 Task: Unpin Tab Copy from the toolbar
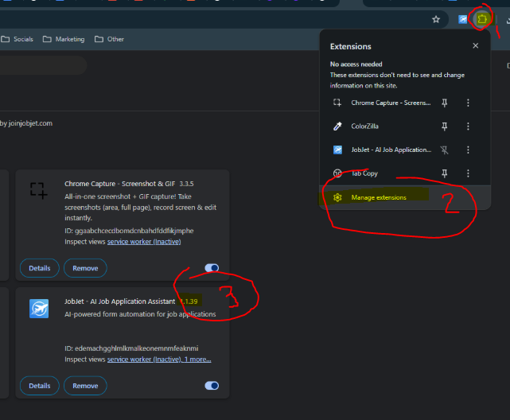(x=444, y=173)
